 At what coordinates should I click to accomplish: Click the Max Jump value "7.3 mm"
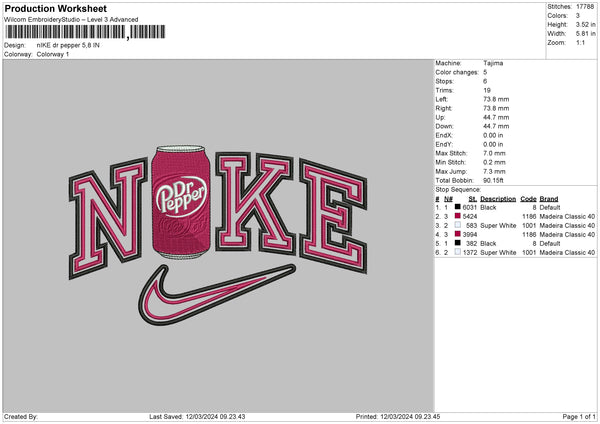[x=494, y=171]
